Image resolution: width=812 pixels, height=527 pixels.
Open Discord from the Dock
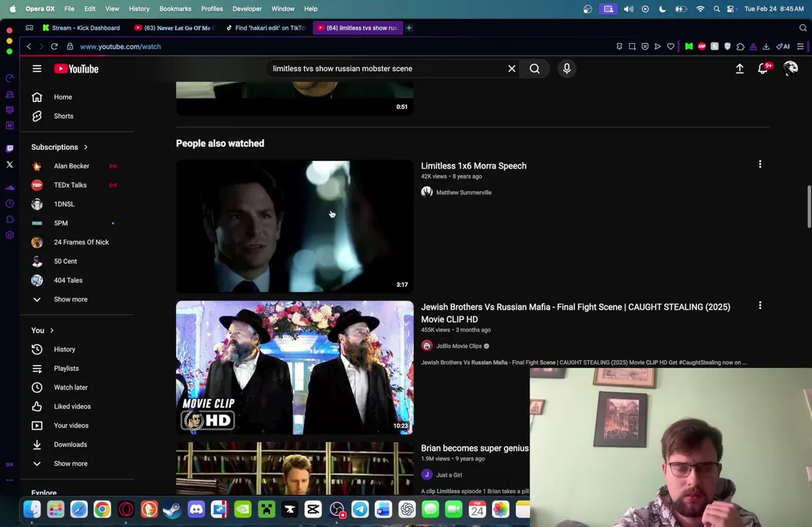pyautogui.click(x=196, y=509)
